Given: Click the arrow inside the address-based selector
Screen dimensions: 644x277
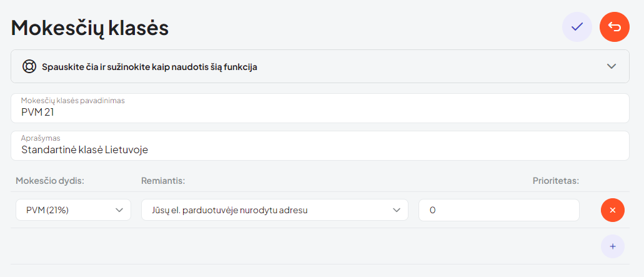Looking at the screenshot, I should (397, 210).
